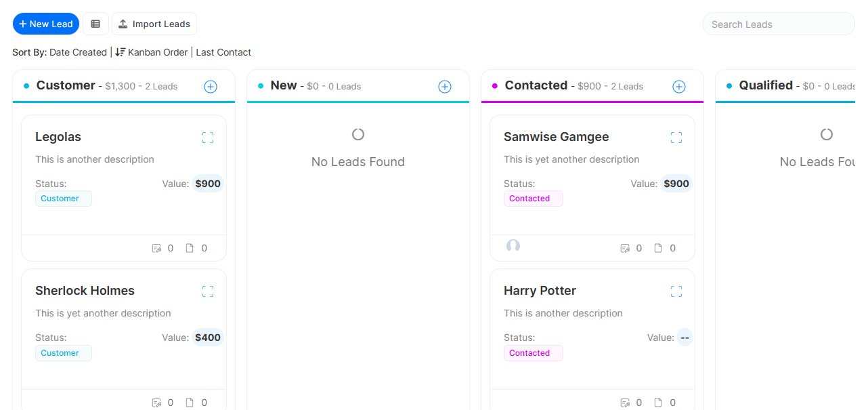Expand the Legolas lead card
Viewport: 868px width, 410px height.
[208, 138]
